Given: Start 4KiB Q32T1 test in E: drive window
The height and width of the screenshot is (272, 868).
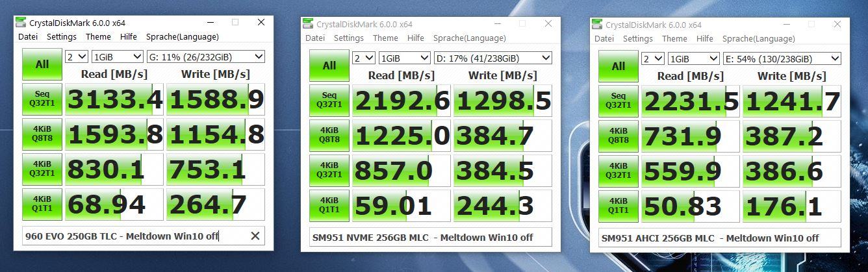Looking at the screenshot, I should pyautogui.click(x=619, y=171).
